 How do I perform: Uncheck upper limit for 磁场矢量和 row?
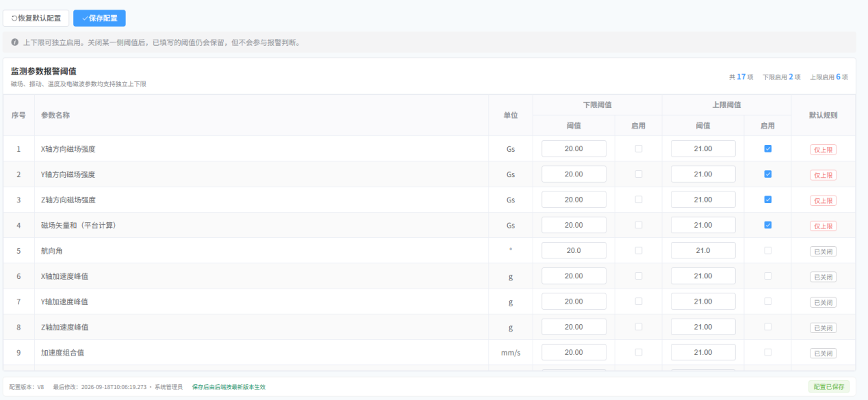pyautogui.click(x=767, y=225)
